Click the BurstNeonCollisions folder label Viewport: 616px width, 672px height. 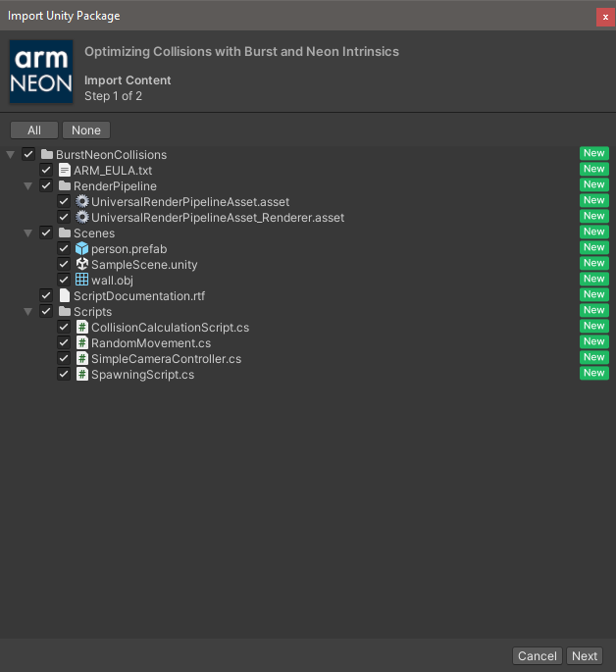pos(112,155)
